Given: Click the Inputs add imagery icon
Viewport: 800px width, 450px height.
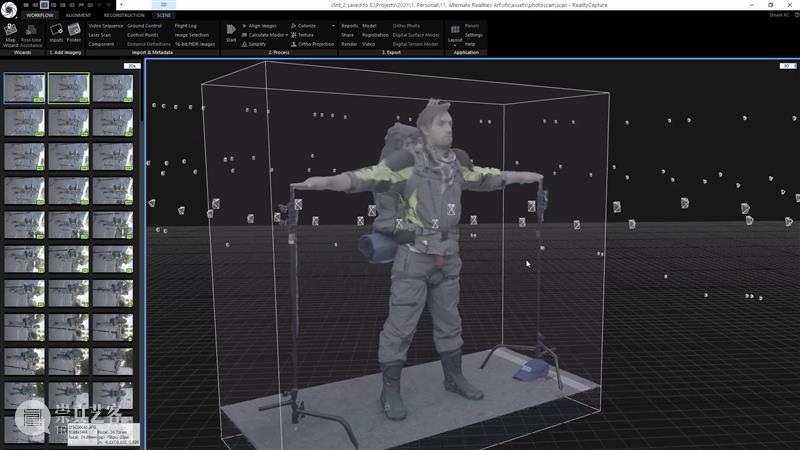Looking at the screenshot, I should [56, 34].
